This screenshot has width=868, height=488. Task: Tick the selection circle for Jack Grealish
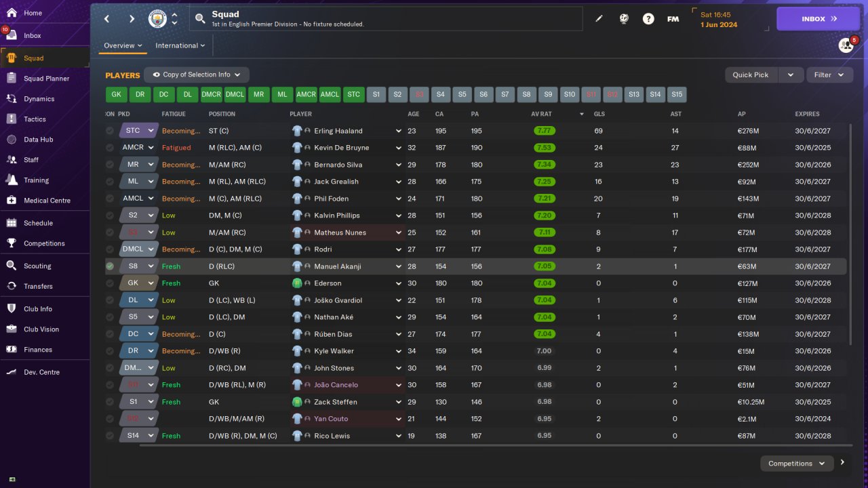(110, 182)
